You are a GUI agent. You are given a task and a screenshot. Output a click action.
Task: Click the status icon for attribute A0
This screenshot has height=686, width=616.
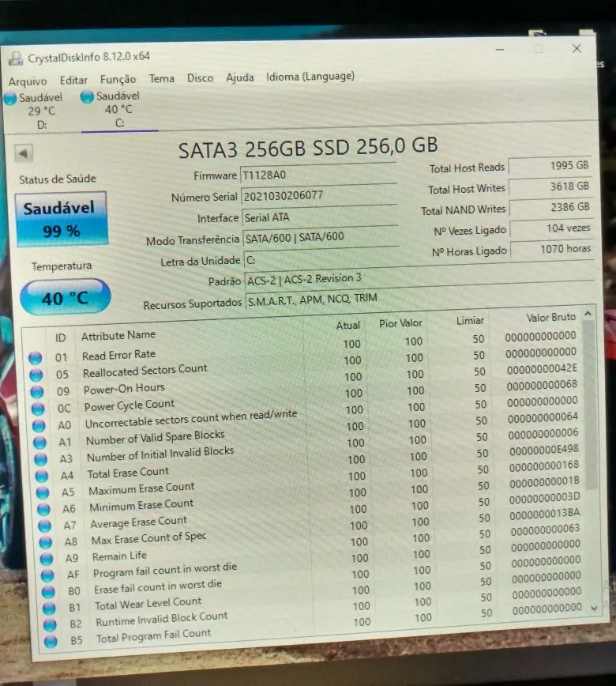pos(39,425)
